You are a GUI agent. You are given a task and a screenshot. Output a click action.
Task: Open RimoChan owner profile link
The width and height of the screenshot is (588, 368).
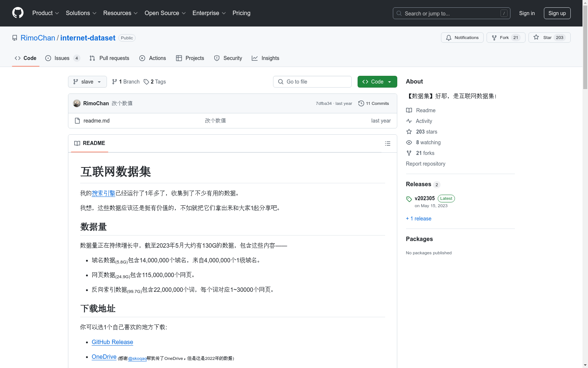pyautogui.click(x=38, y=38)
